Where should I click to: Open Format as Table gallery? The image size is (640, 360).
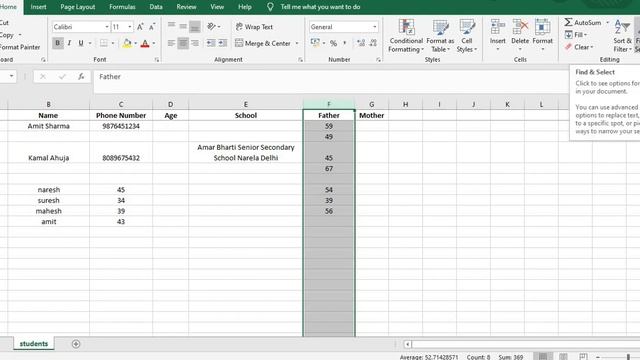tap(440, 36)
